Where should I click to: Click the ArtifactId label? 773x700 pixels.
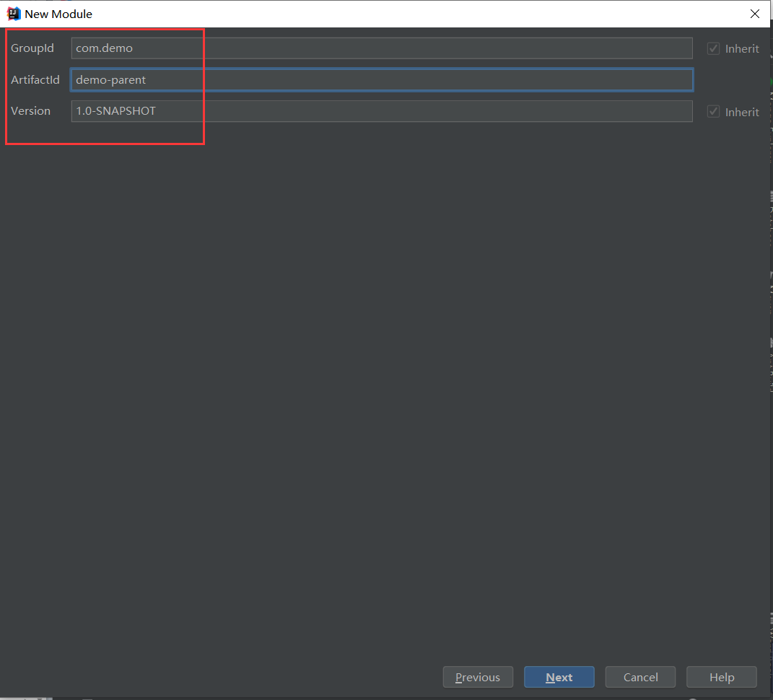(35, 80)
